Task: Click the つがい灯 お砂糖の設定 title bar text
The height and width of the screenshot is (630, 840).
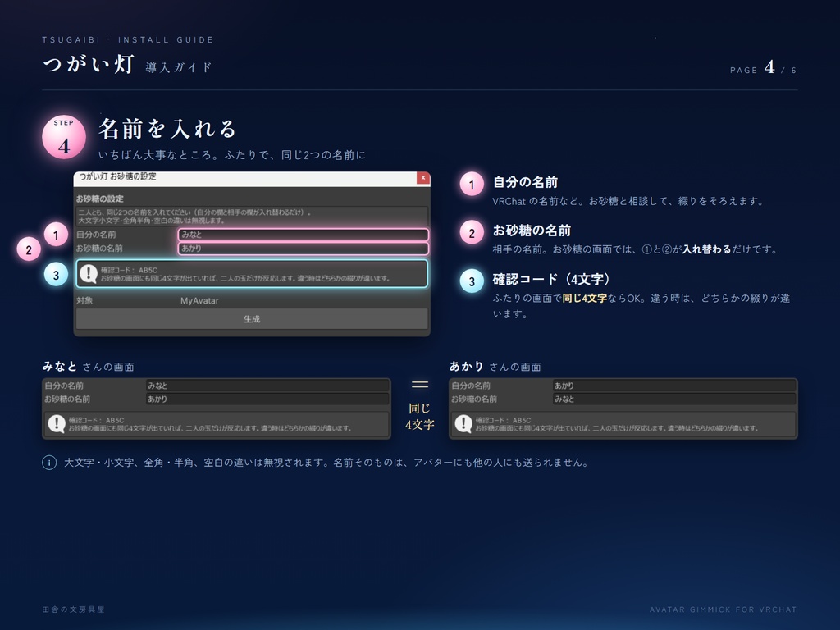Action: pyautogui.click(x=118, y=177)
